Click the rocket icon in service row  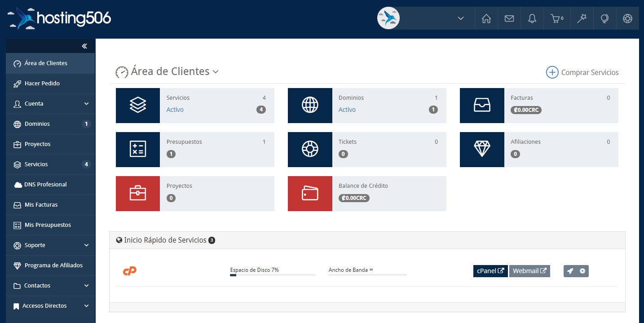coord(570,271)
